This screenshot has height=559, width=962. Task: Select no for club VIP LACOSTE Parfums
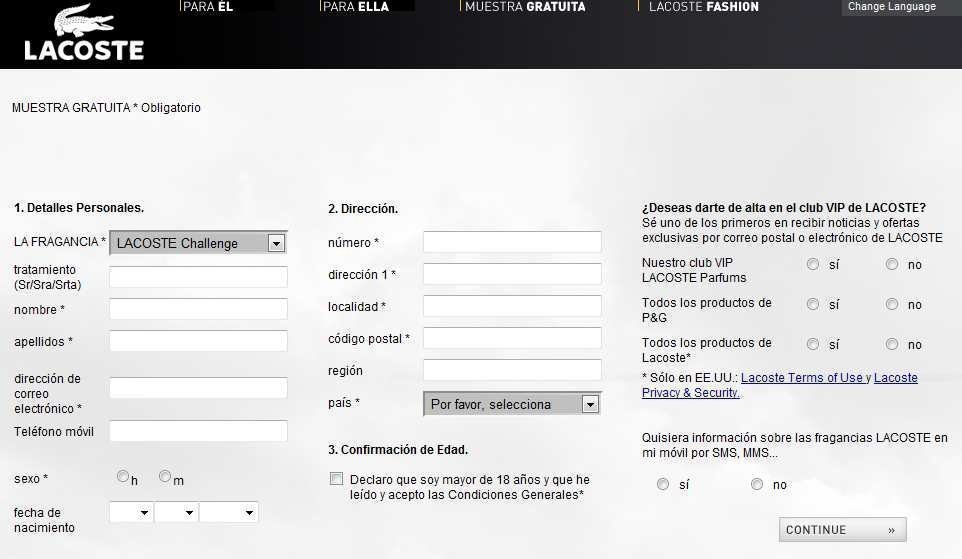892,264
